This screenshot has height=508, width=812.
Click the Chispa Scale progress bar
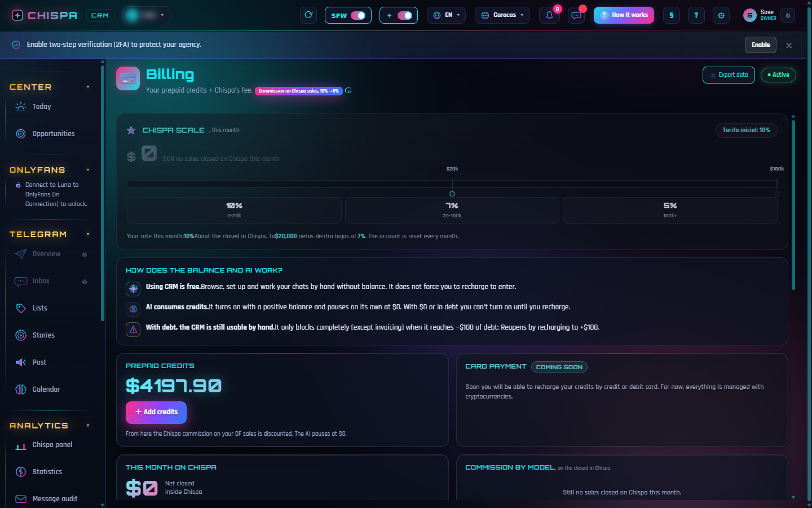pyautogui.click(x=452, y=184)
